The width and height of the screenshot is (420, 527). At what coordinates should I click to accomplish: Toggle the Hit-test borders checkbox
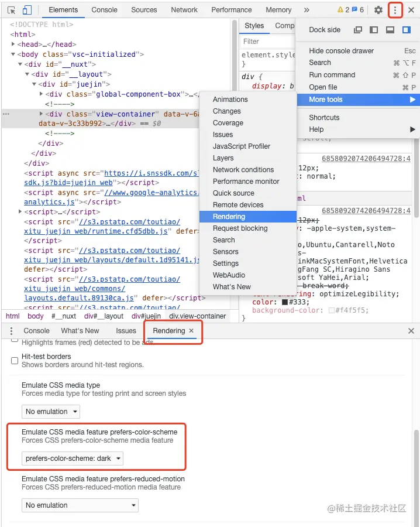pos(15,361)
